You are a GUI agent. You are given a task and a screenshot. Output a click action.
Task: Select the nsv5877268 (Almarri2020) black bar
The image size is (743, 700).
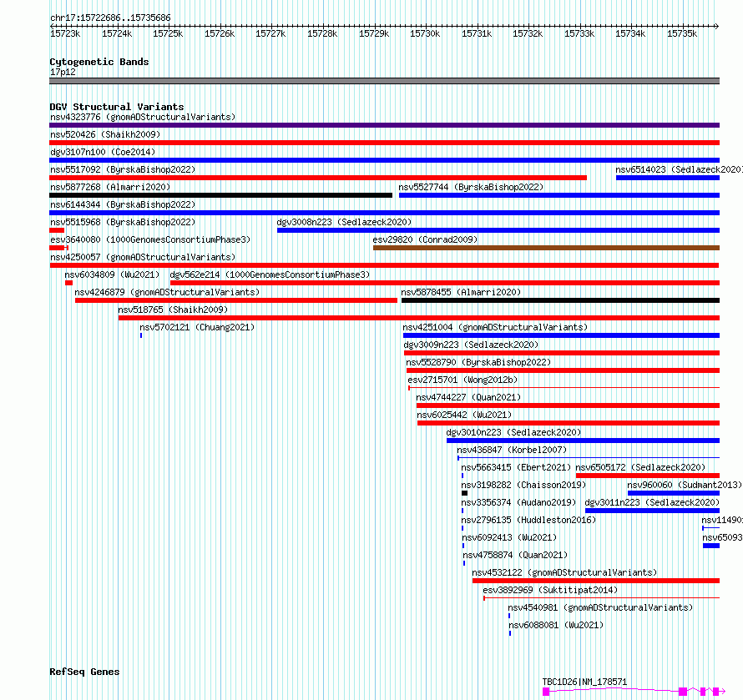click(x=221, y=195)
